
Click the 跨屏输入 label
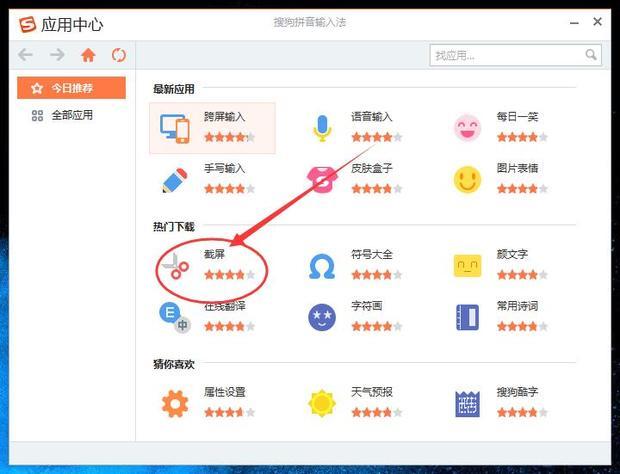point(225,117)
